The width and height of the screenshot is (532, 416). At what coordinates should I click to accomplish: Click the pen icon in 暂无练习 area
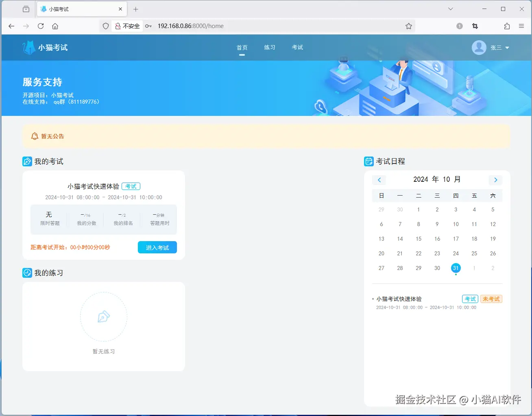104,317
